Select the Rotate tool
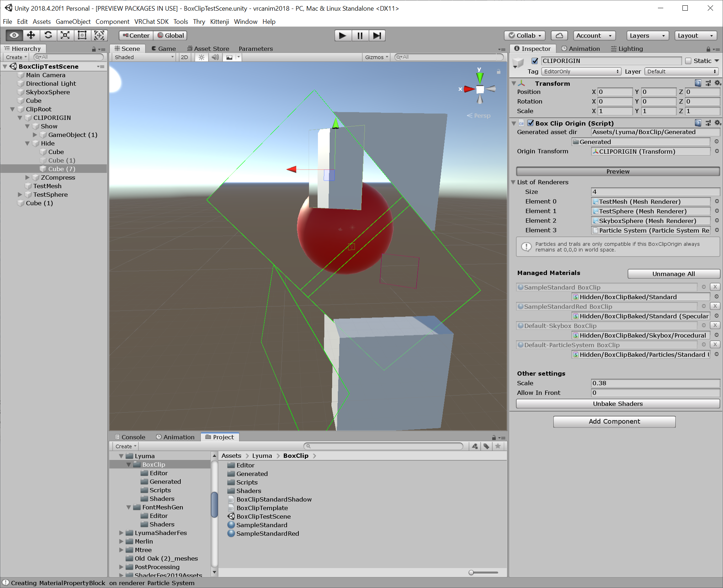Image resolution: width=723 pixels, height=588 pixels. pyautogui.click(x=48, y=35)
